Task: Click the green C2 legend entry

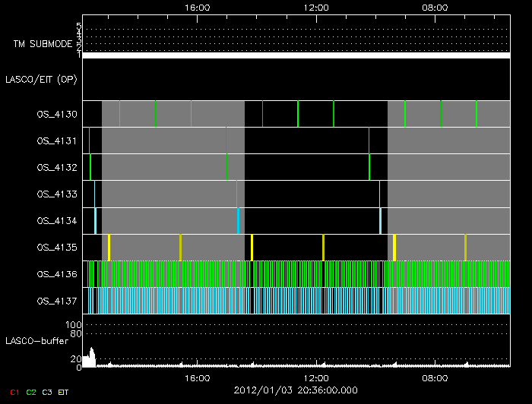Action: (x=31, y=392)
